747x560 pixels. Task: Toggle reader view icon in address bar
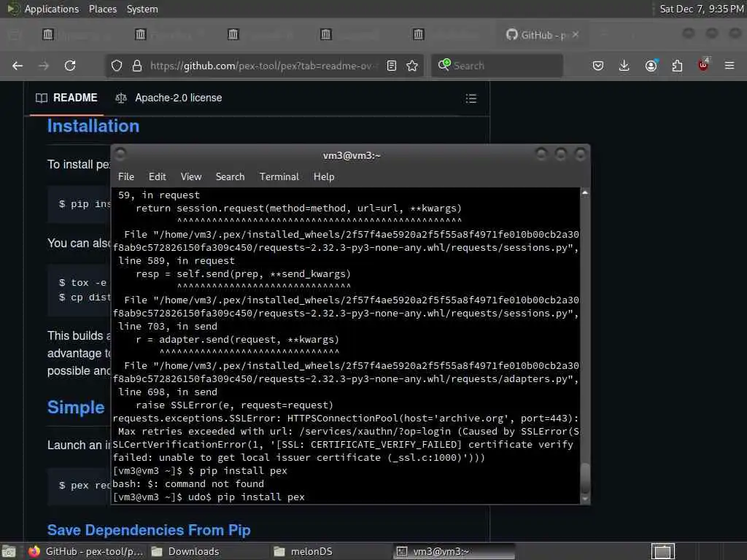tap(392, 66)
